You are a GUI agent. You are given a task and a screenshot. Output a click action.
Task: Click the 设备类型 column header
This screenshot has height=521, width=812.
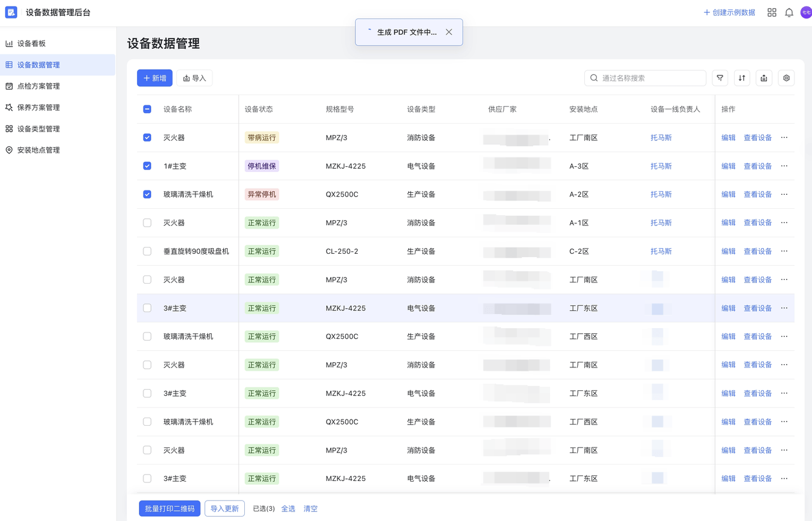(x=421, y=109)
